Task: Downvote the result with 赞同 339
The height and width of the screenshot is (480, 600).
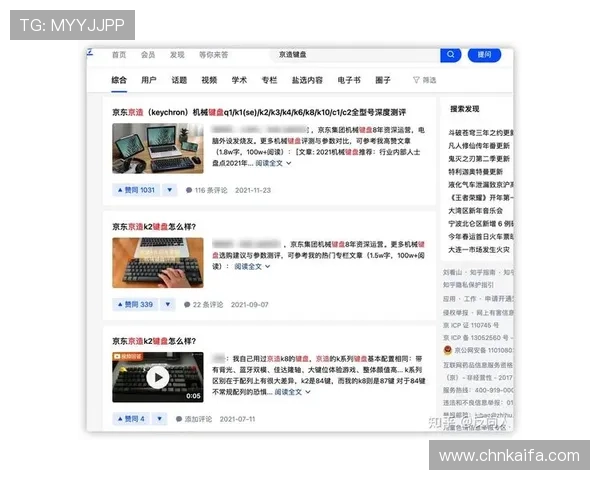Action: [168, 304]
